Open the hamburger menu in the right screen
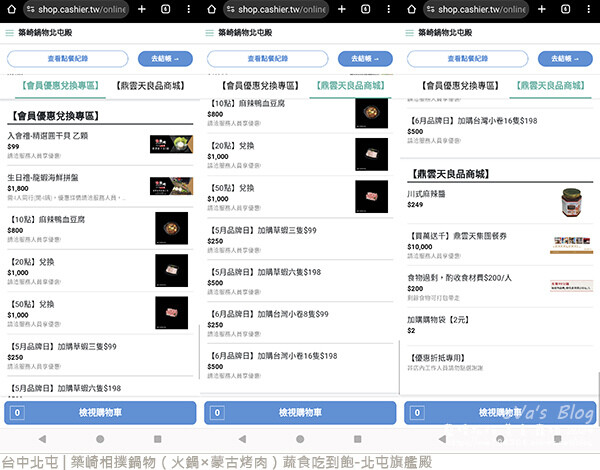The image size is (600, 470). click(411, 33)
